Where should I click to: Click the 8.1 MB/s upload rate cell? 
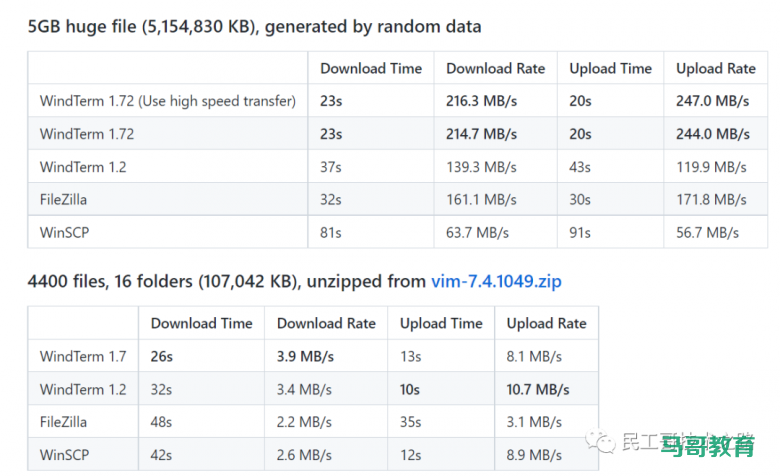[535, 356]
